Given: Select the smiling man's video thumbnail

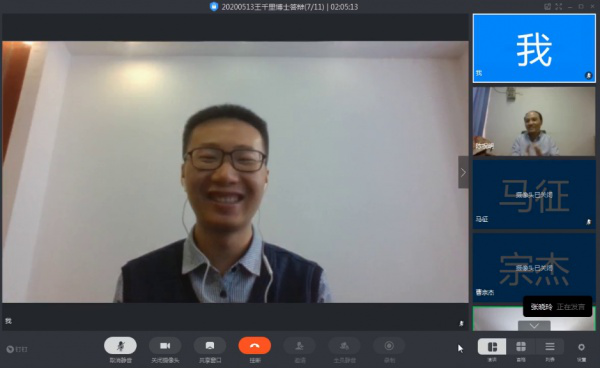Looking at the screenshot, I should pyautogui.click(x=534, y=121).
